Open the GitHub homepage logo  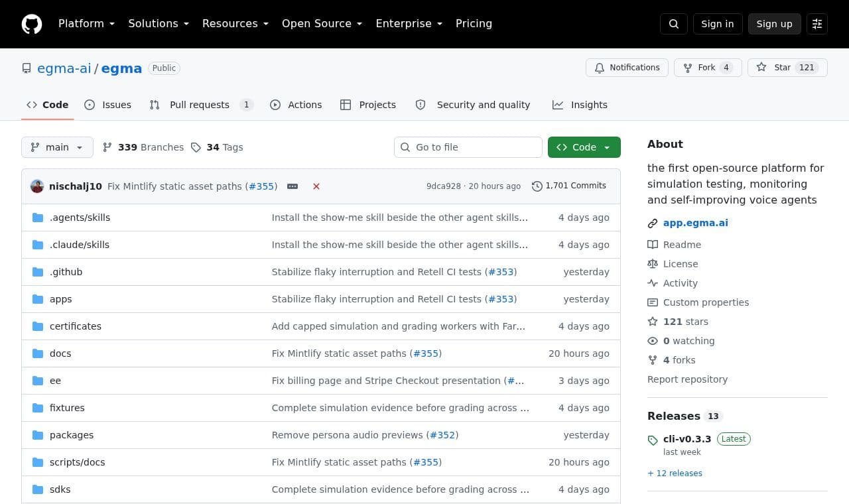tap(32, 24)
